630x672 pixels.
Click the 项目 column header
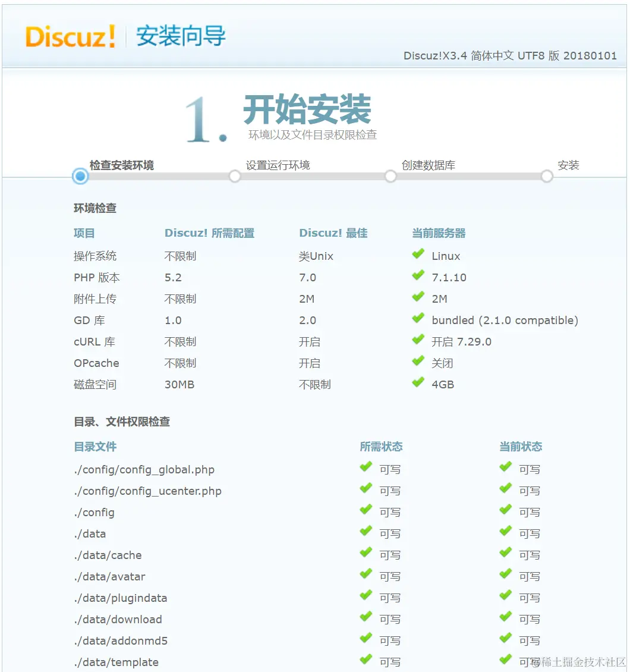click(x=84, y=233)
